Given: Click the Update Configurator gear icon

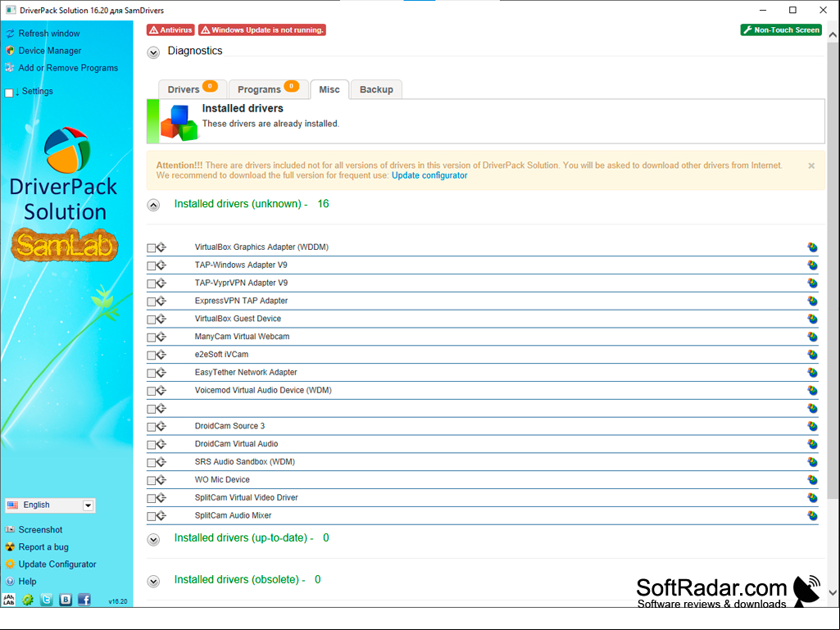Looking at the screenshot, I should 10,564.
